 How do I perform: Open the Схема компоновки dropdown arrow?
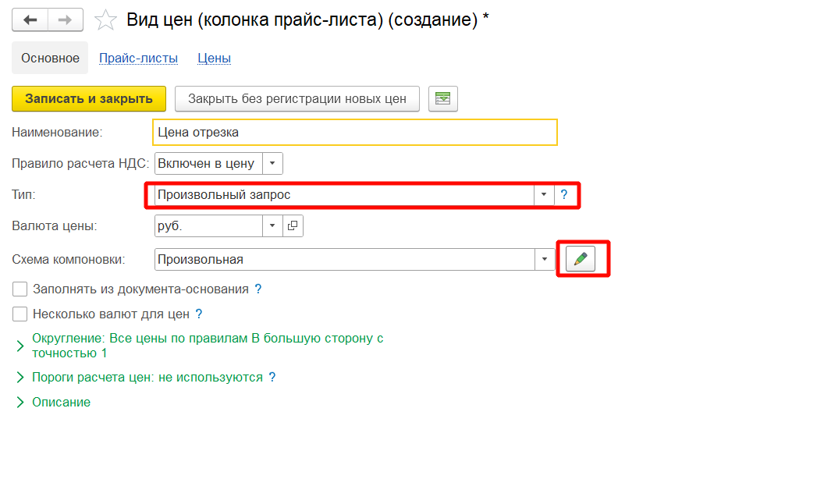pos(544,259)
